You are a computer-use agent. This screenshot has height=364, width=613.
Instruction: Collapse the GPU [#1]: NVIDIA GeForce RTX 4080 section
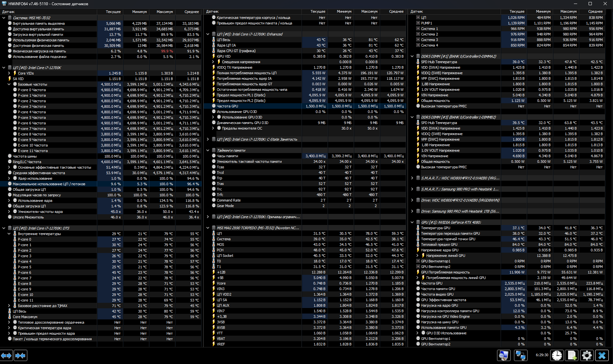point(412,222)
